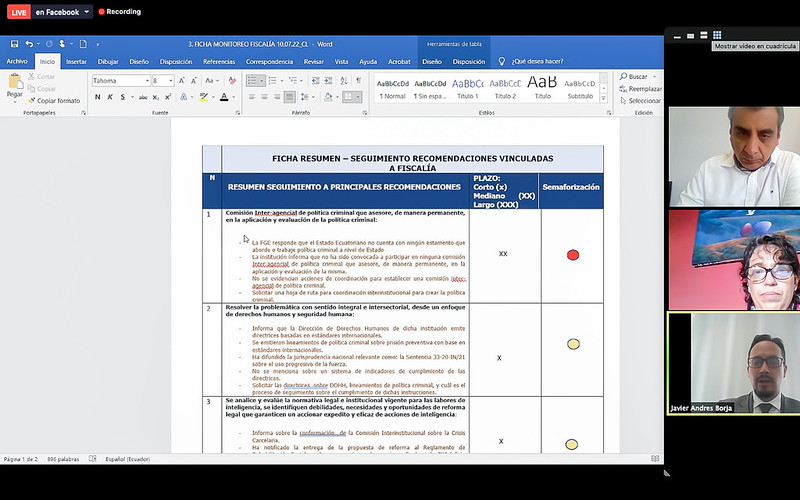This screenshot has width=800, height=500.
Task: Expand the line spacing dropdown
Action: 313,97
